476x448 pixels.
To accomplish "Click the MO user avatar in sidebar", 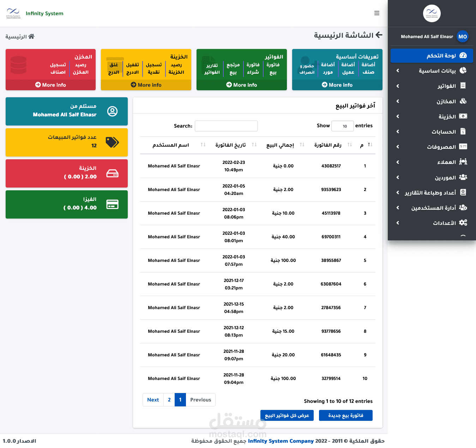I will pyautogui.click(x=463, y=36).
